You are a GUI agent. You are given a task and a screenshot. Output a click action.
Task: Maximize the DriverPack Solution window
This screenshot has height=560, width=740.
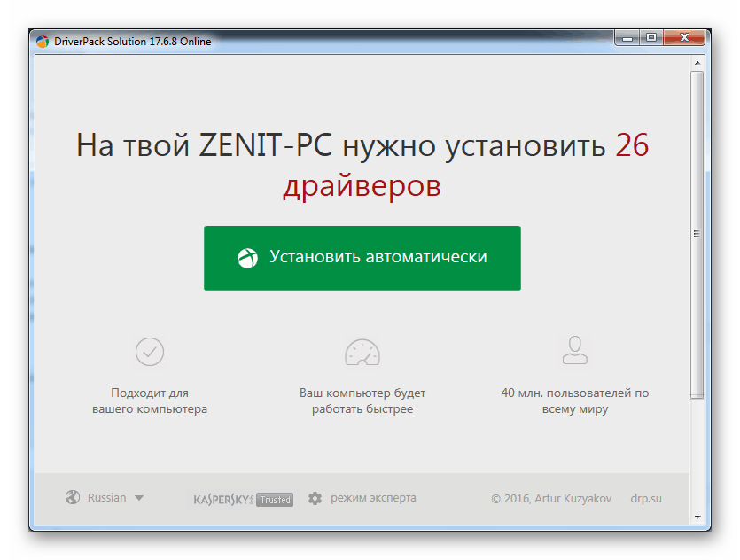[x=651, y=37]
